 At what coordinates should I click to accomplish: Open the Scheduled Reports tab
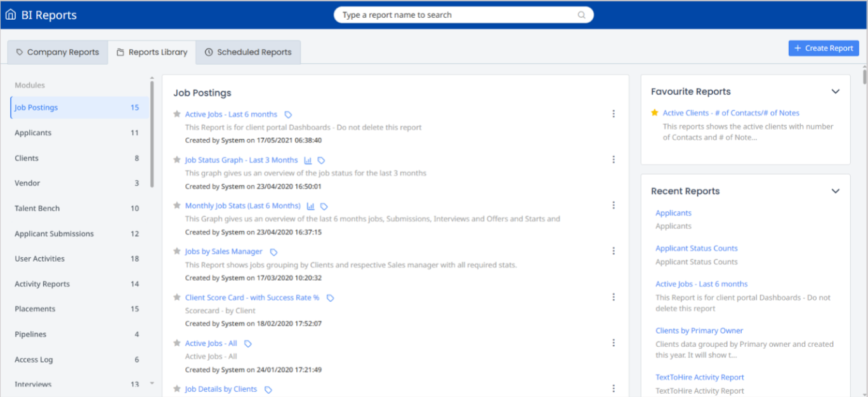coord(248,52)
